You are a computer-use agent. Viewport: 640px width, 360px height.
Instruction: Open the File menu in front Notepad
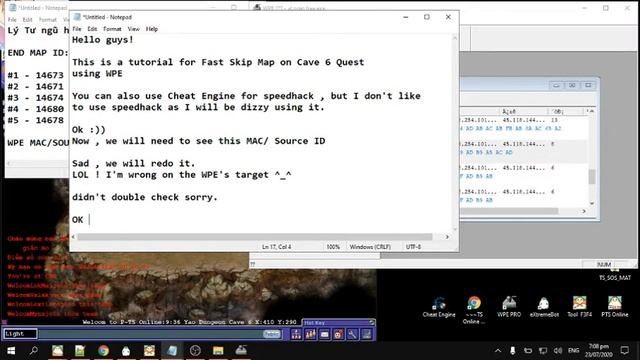tap(77, 29)
